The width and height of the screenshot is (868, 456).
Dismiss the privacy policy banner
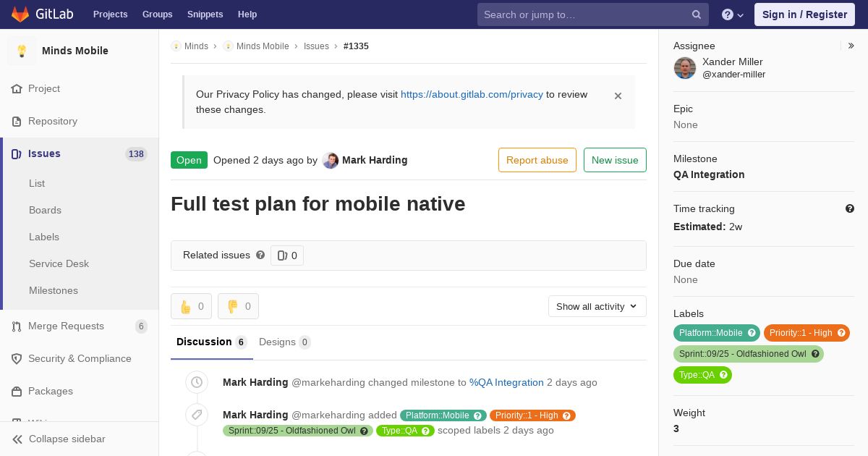(618, 96)
